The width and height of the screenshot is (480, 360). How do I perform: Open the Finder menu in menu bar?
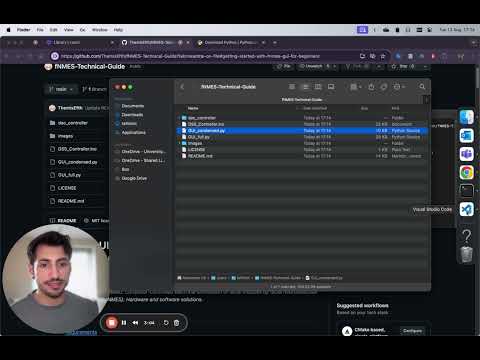click(24, 30)
